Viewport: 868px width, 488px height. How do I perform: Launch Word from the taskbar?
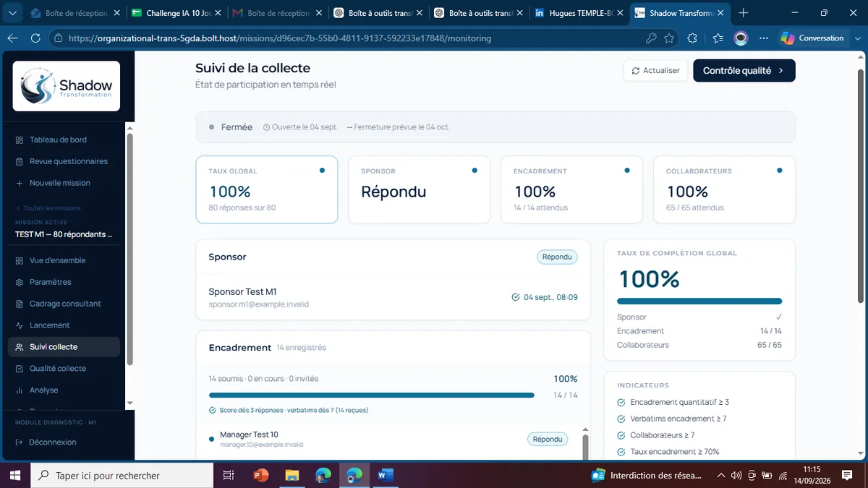pyautogui.click(x=385, y=475)
